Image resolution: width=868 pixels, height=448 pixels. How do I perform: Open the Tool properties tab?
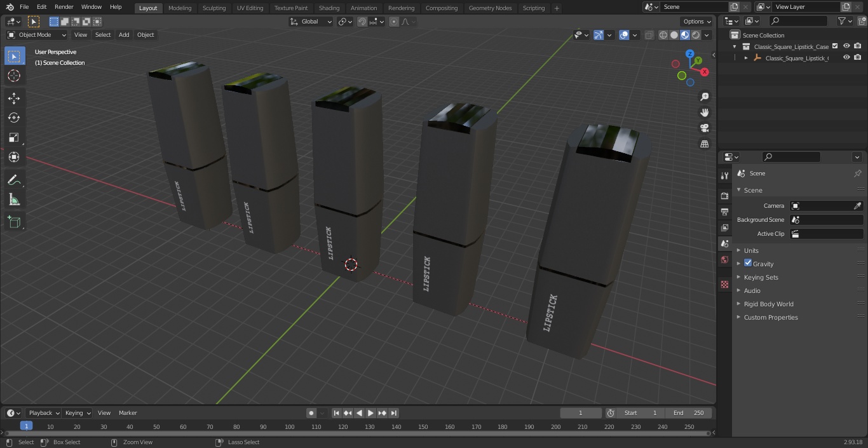tap(724, 176)
